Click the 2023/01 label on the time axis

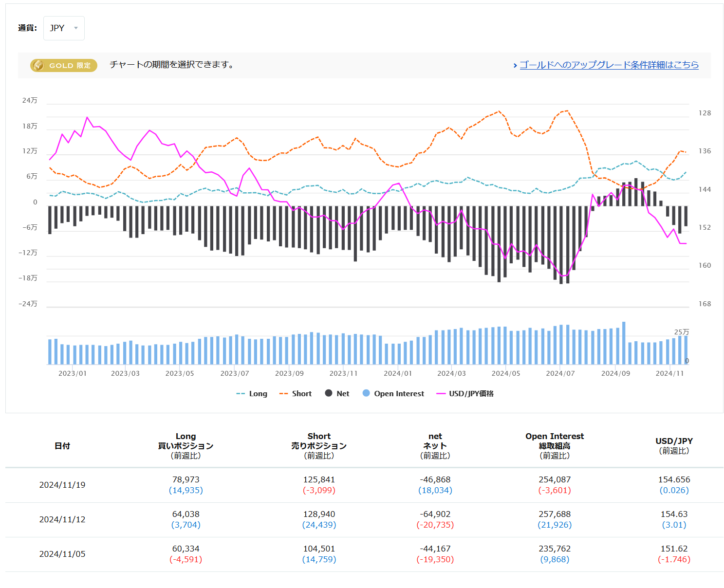pos(72,373)
